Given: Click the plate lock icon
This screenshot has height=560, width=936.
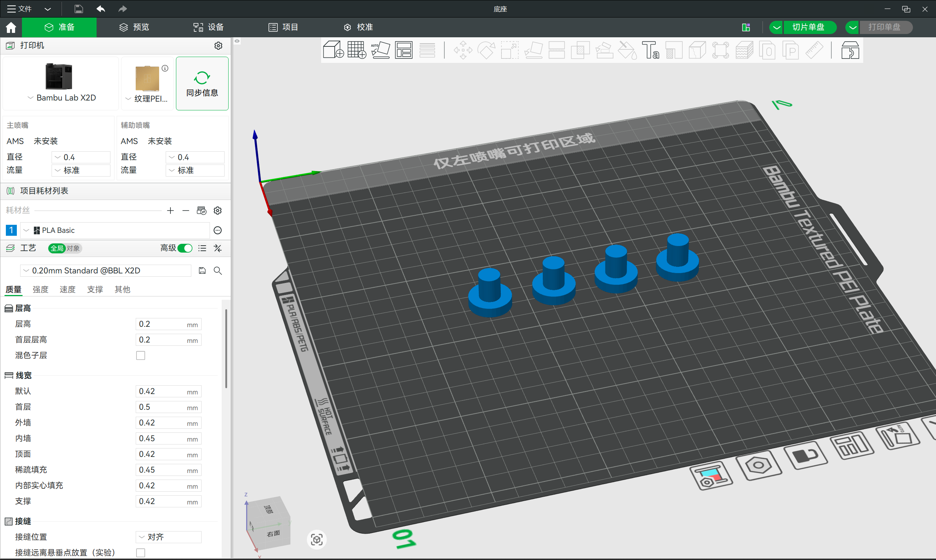Looking at the screenshot, I should [806, 455].
